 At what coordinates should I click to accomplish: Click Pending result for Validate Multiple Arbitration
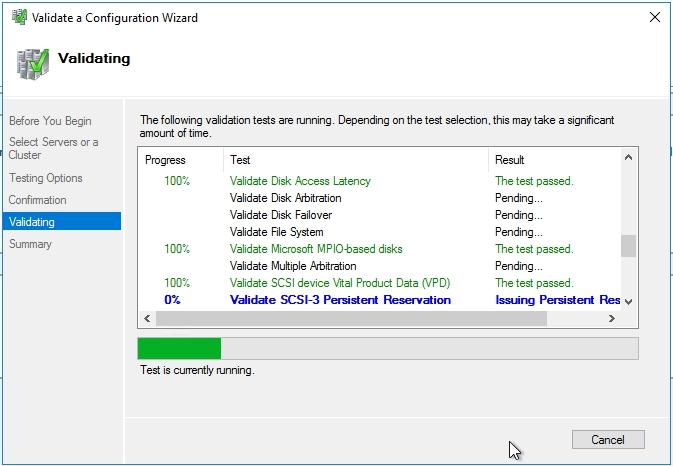pos(518,266)
